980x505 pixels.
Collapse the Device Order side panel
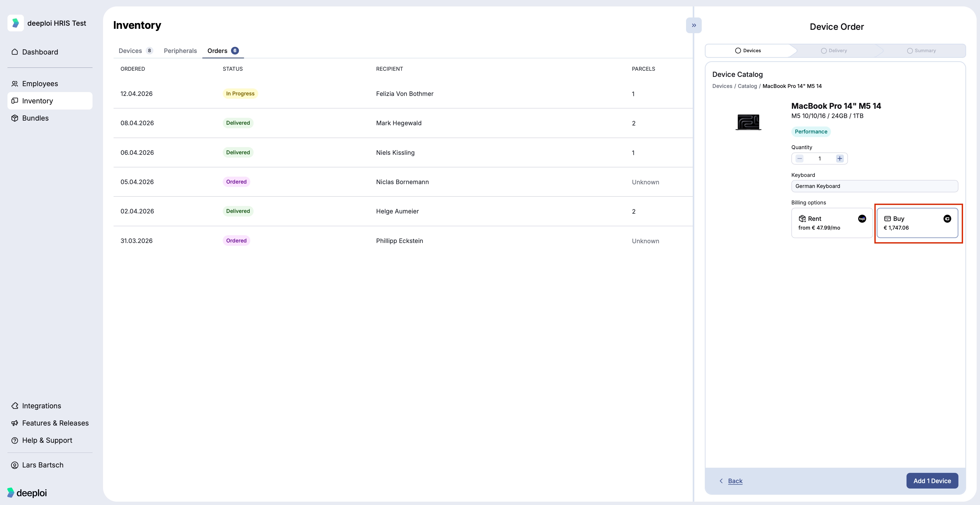pos(694,25)
